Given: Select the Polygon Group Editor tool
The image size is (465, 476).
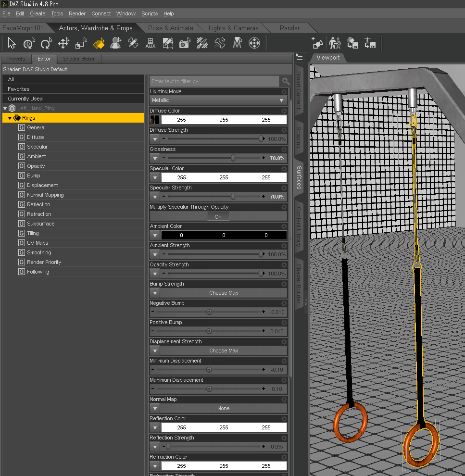Looking at the screenshot, I should (202, 43).
